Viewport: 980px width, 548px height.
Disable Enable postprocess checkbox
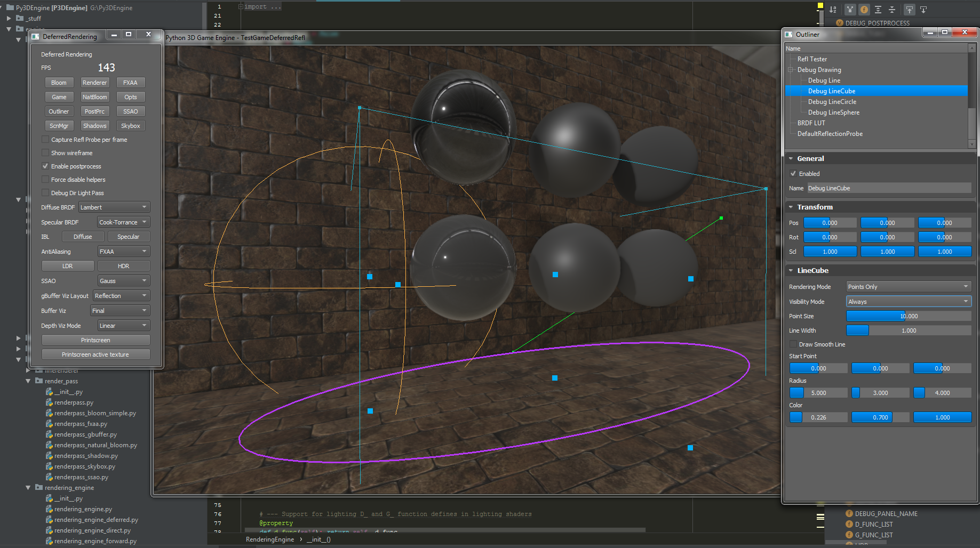45,166
